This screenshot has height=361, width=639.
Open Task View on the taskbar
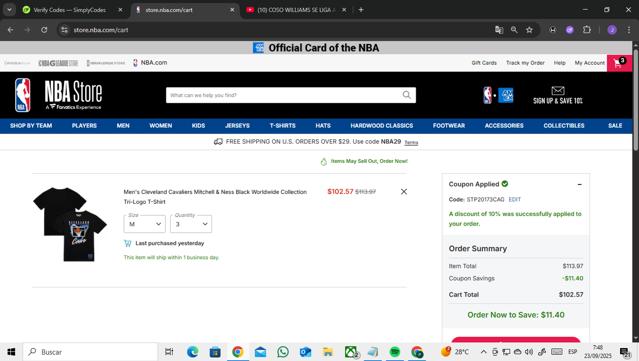pyautogui.click(x=169, y=352)
